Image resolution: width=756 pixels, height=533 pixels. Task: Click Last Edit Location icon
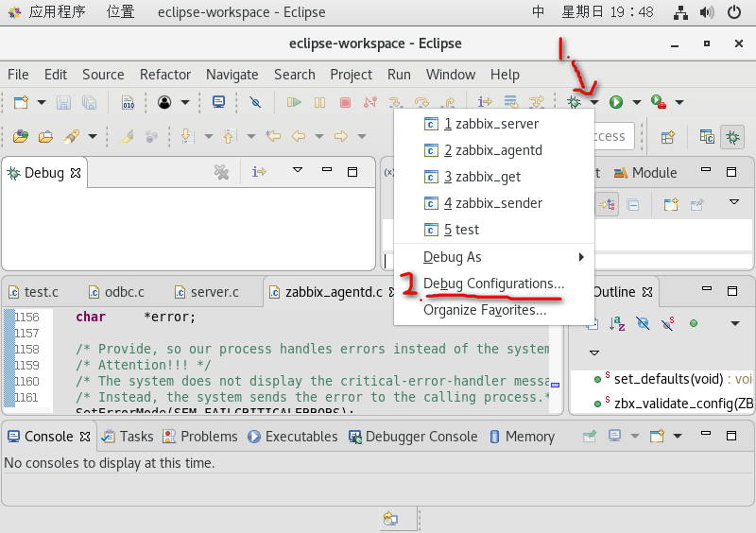[273, 136]
